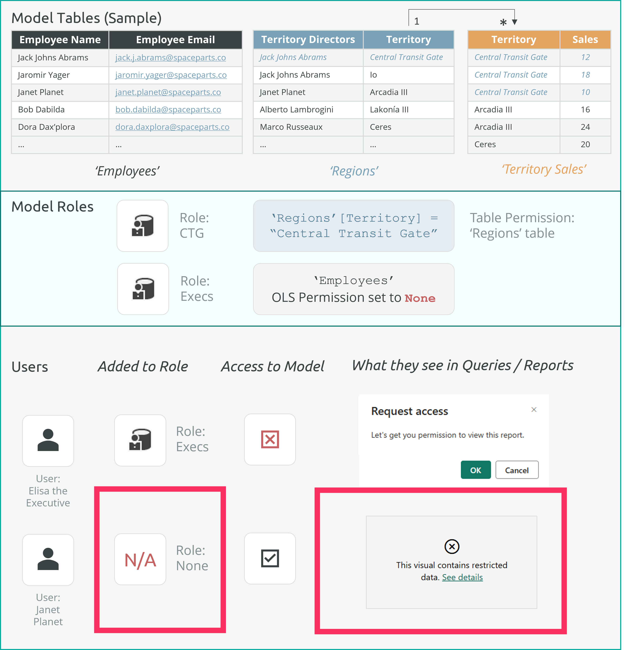Image resolution: width=644 pixels, height=650 pixels.
Task: Click the red X access denied checkbox
Action: [270, 439]
